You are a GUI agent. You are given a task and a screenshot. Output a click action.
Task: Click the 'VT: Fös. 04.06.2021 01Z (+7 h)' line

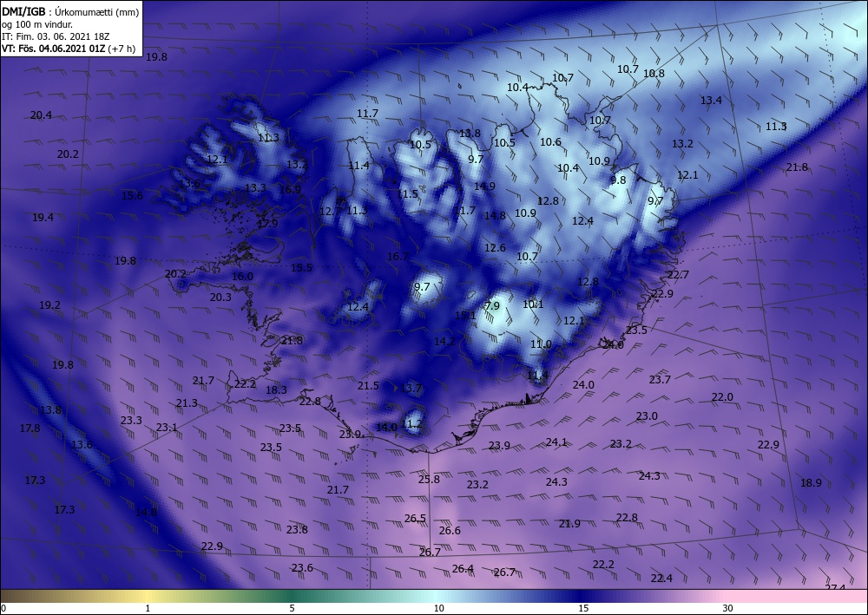[x=68, y=49]
